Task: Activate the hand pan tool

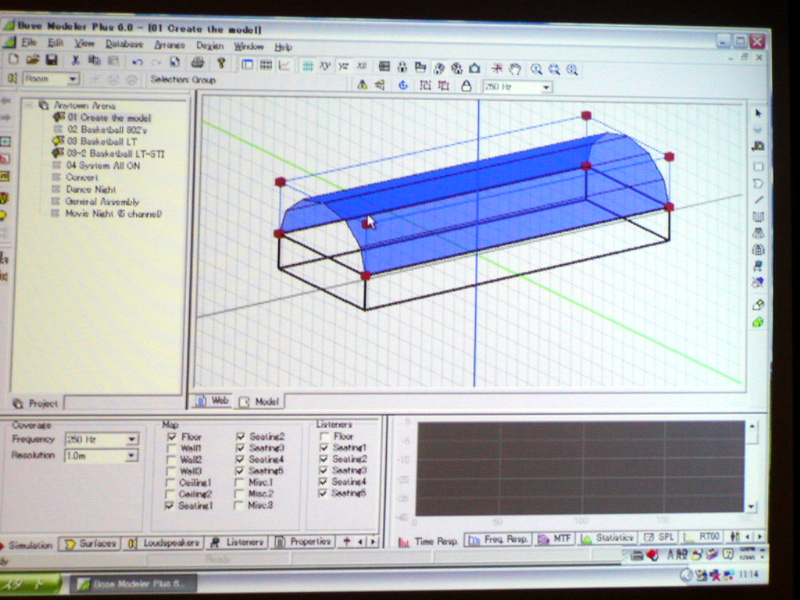Action: (x=515, y=68)
